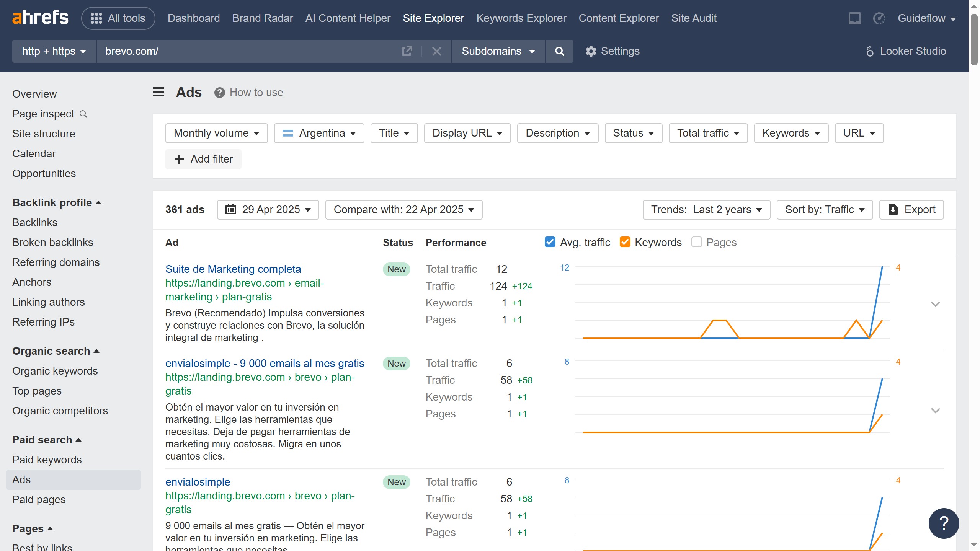980x551 pixels.
Task: Open Paid keywords in sidebar
Action: tap(47, 460)
